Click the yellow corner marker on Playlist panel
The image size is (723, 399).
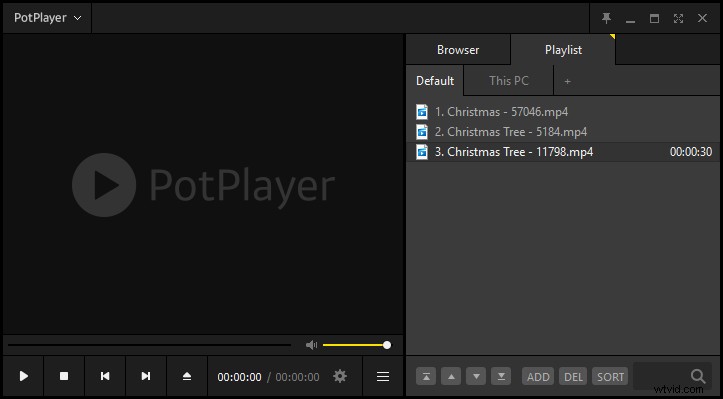[x=613, y=36]
